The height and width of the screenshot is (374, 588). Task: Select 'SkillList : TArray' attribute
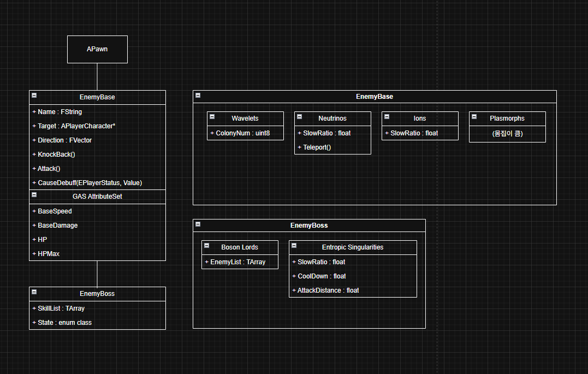98,308
